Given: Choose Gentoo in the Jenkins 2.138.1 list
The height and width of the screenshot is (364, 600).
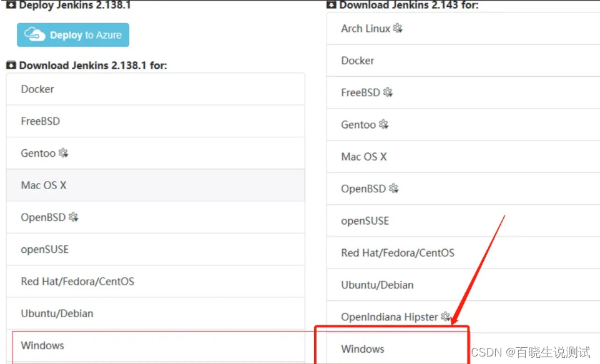Looking at the screenshot, I should (155, 153).
